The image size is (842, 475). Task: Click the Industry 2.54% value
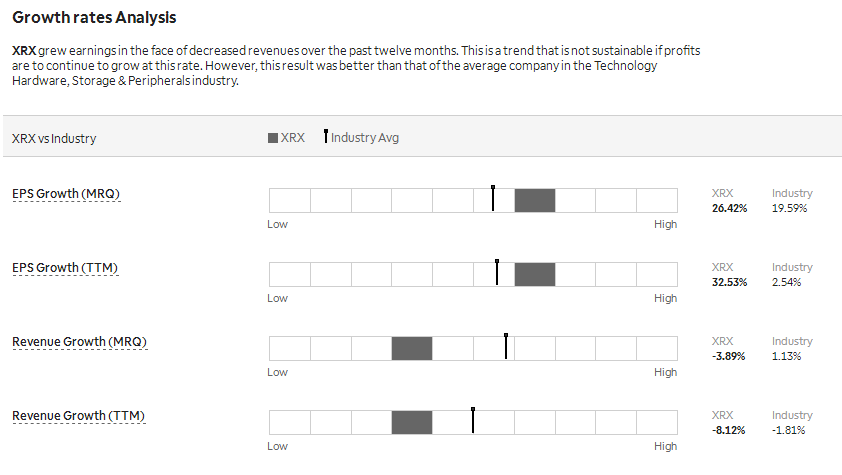[x=786, y=282]
